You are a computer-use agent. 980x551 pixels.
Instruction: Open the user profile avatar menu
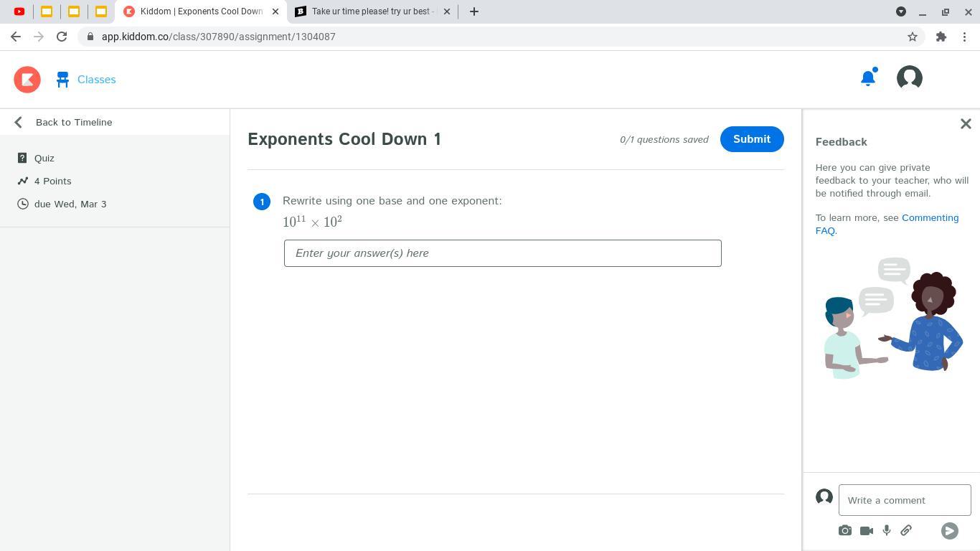tap(910, 77)
